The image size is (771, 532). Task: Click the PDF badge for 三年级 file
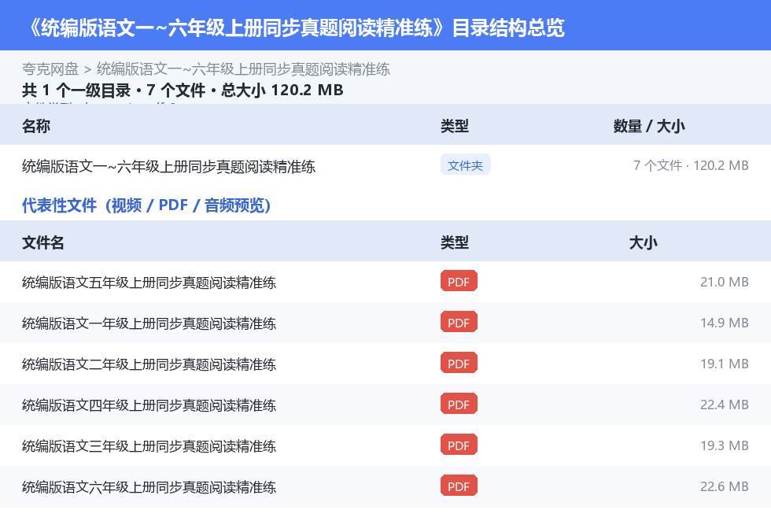pyautogui.click(x=458, y=445)
